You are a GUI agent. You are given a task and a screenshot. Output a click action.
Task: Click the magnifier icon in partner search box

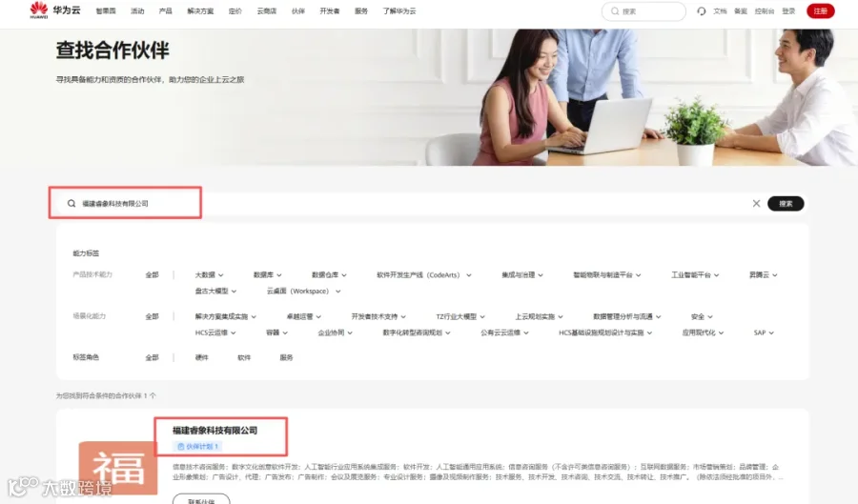[x=71, y=203]
